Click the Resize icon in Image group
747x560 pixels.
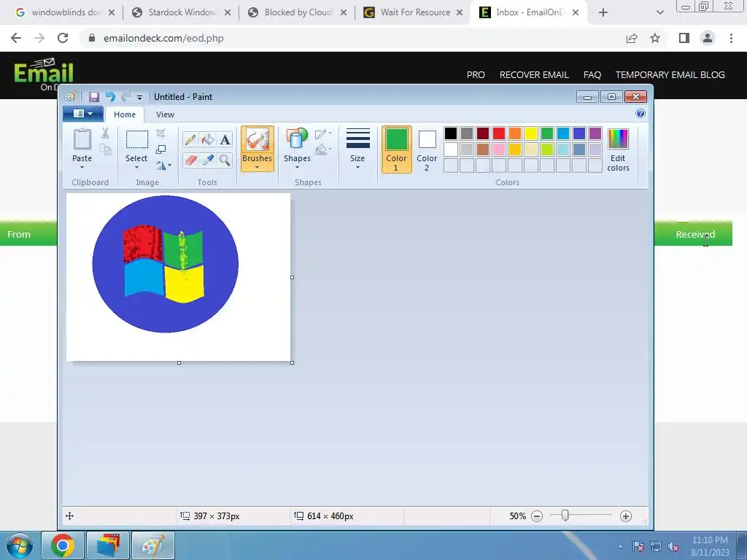161,149
